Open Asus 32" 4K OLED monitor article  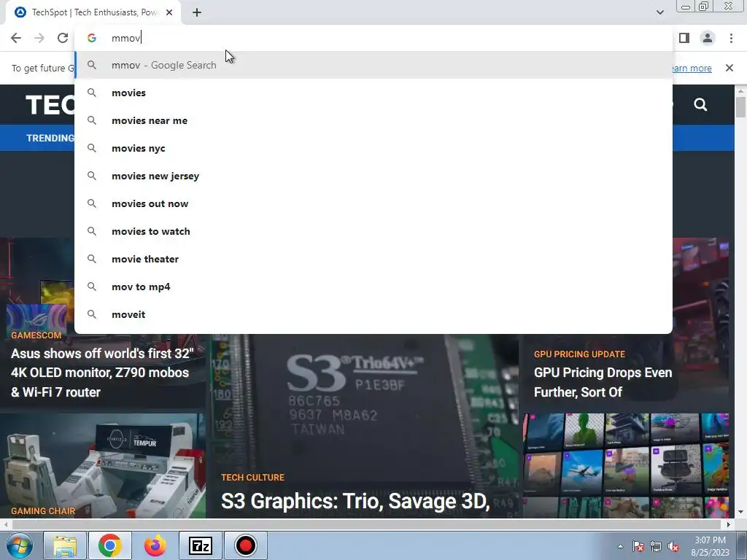pos(102,373)
